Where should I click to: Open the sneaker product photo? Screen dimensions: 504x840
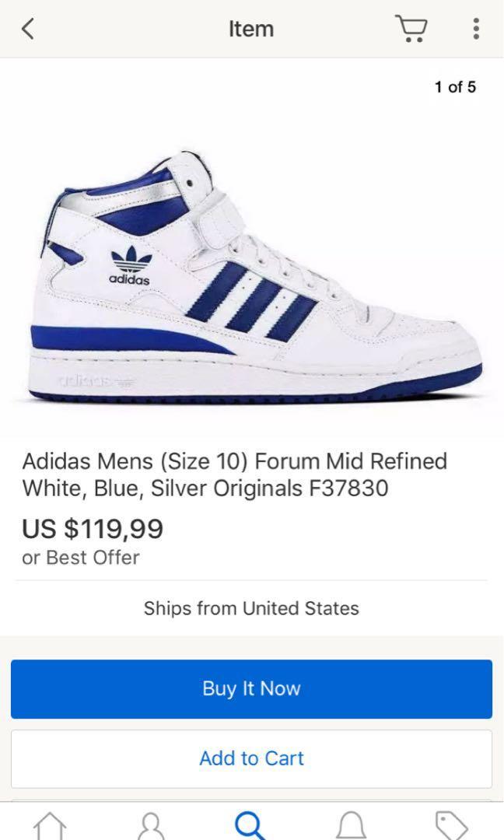point(252,276)
